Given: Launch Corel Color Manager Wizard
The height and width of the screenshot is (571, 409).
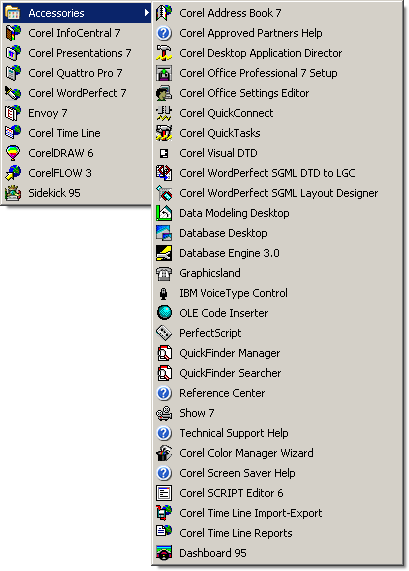Looking at the screenshot, I should (x=278, y=453).
